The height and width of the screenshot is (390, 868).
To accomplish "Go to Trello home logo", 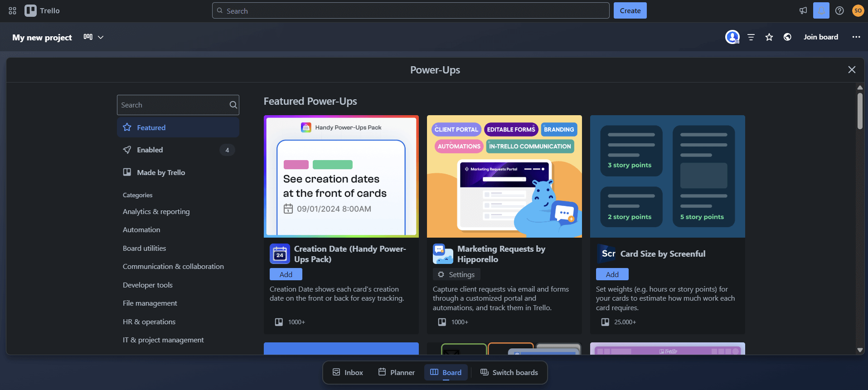I will (x=42, y=10).
